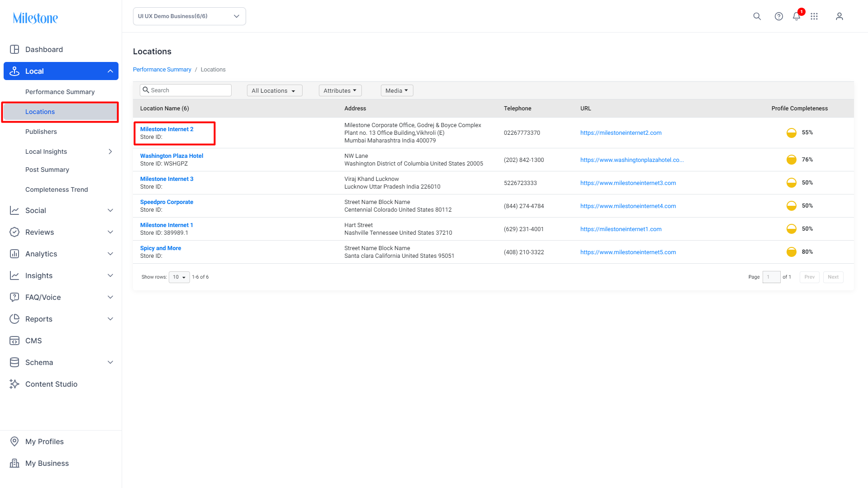Open Washington Plaza Hotel location
Image resolution: width=868 pixels, height=488 pixels.
point(171,156)
